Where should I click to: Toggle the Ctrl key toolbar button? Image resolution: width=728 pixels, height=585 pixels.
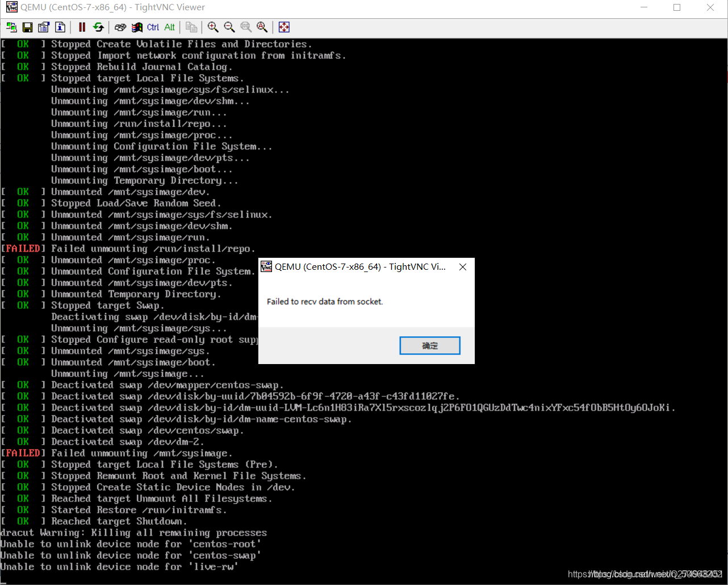click(x=153, y=27)
